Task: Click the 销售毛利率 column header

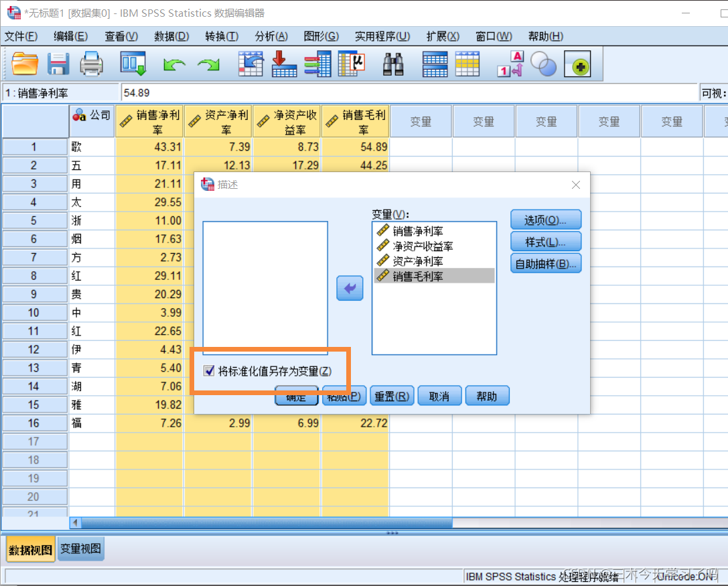Action: click(x=356, y=121)
